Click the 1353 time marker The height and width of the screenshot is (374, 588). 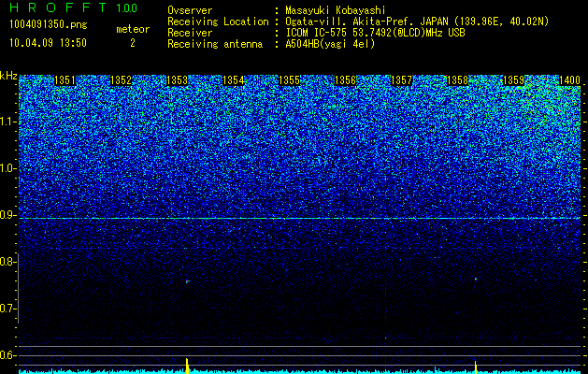click(177, 80)
